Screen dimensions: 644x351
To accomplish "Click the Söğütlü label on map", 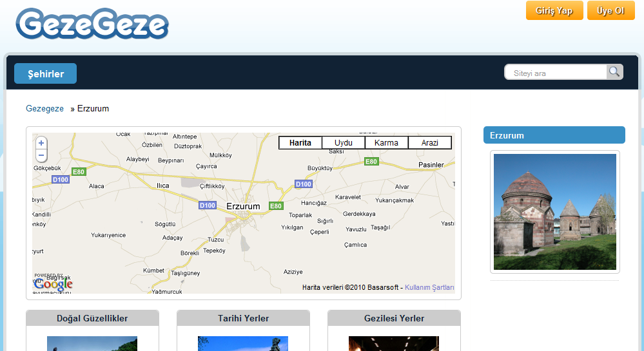I will (x=165, y=224).
